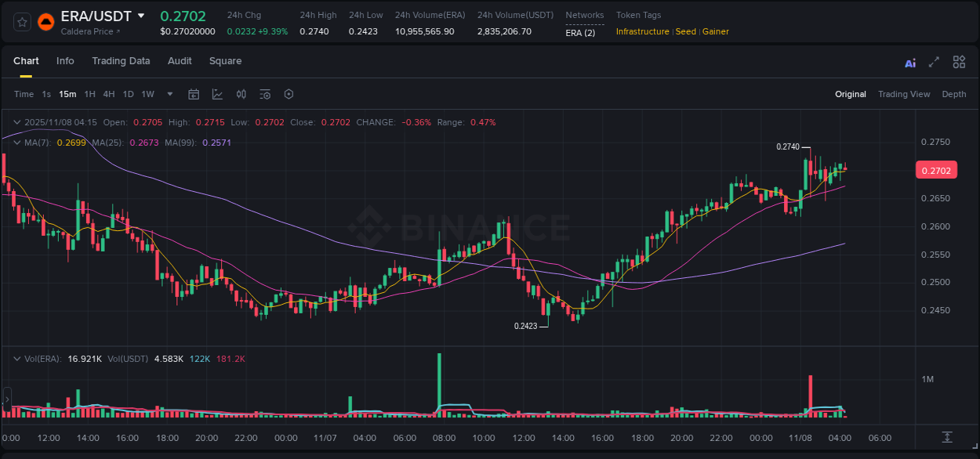Open the extra time interval dropdown arrow
This screenshot has width=980, height=459.
pyautogui.click(x=169, y=94)
